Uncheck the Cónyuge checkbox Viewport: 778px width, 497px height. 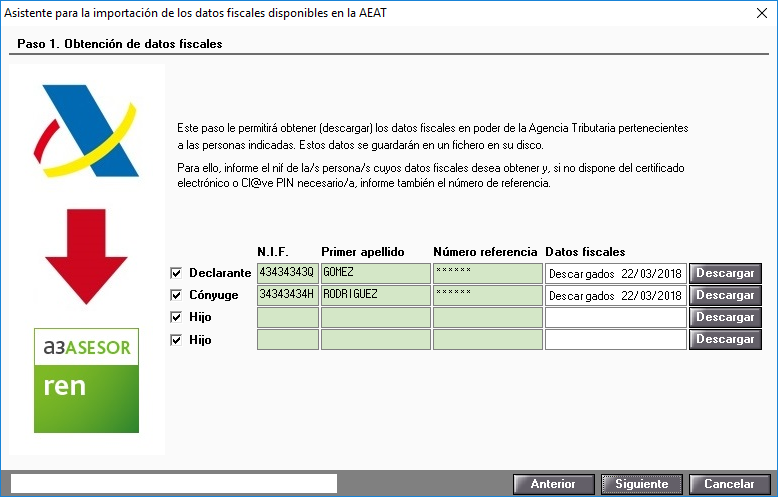pos(176,295)
